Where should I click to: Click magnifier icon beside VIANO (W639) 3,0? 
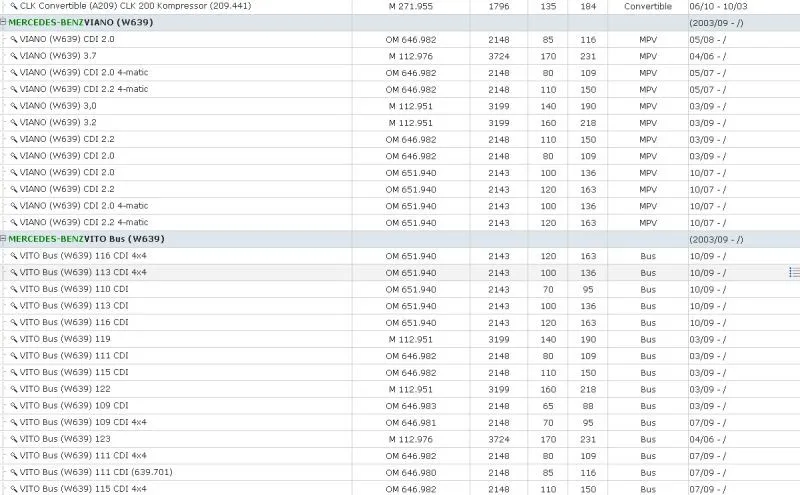[x=14, y=106]
